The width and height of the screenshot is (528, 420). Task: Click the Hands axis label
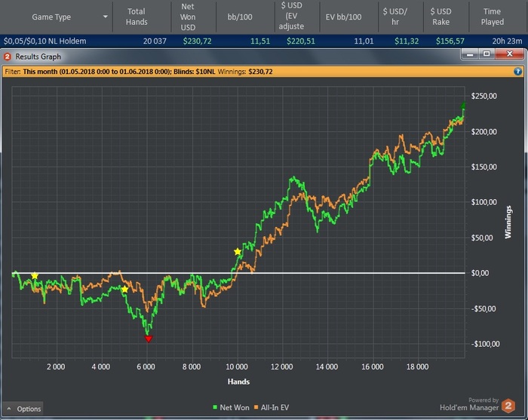(238, 382)
